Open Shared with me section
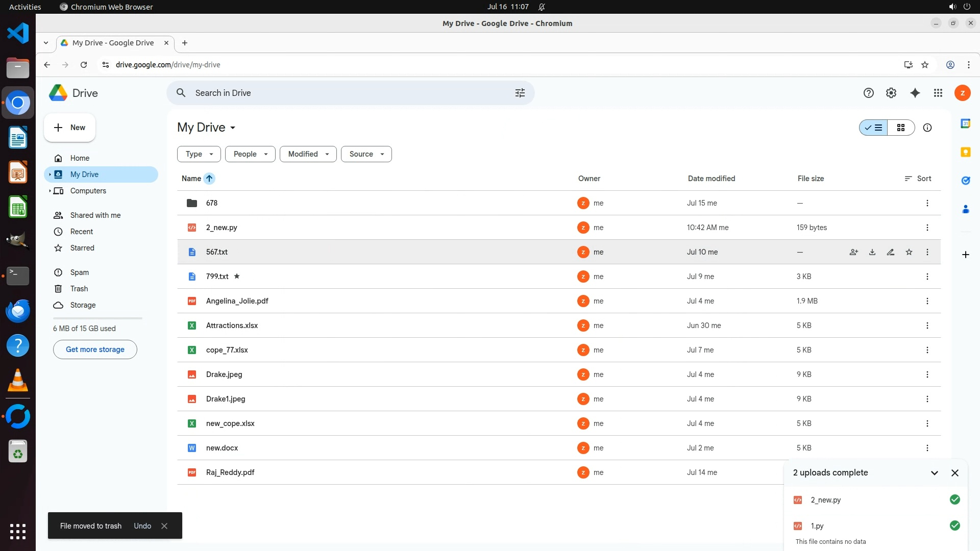Image resolution: width=980 pixels, height=551 pixels. pyautogui.click(x=95, y=215)
